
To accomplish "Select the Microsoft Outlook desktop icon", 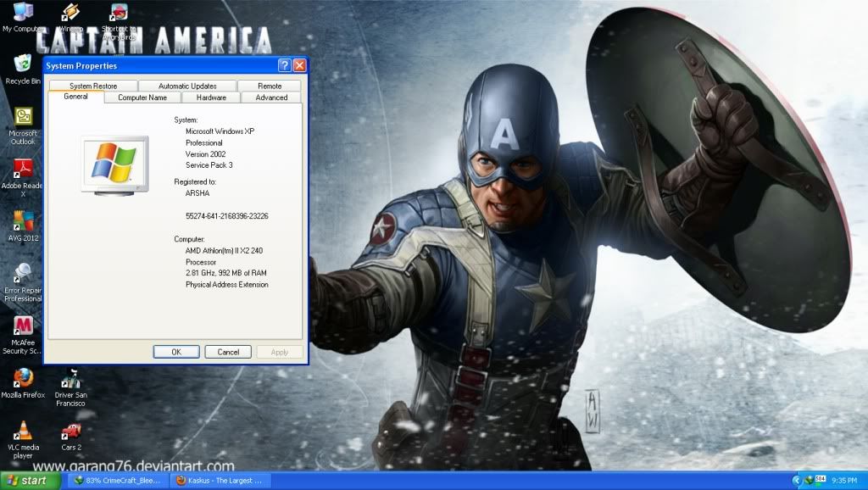I will [x=23, y=125].
